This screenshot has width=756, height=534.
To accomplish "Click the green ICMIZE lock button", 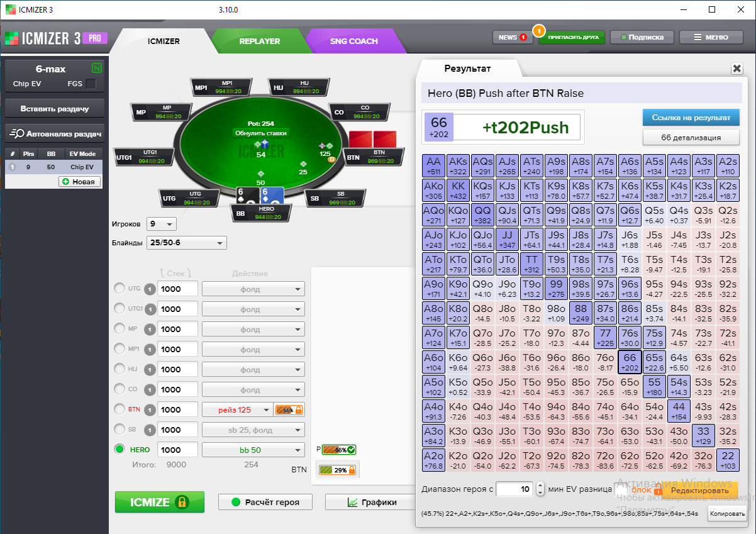I will [x=160, y=502].
